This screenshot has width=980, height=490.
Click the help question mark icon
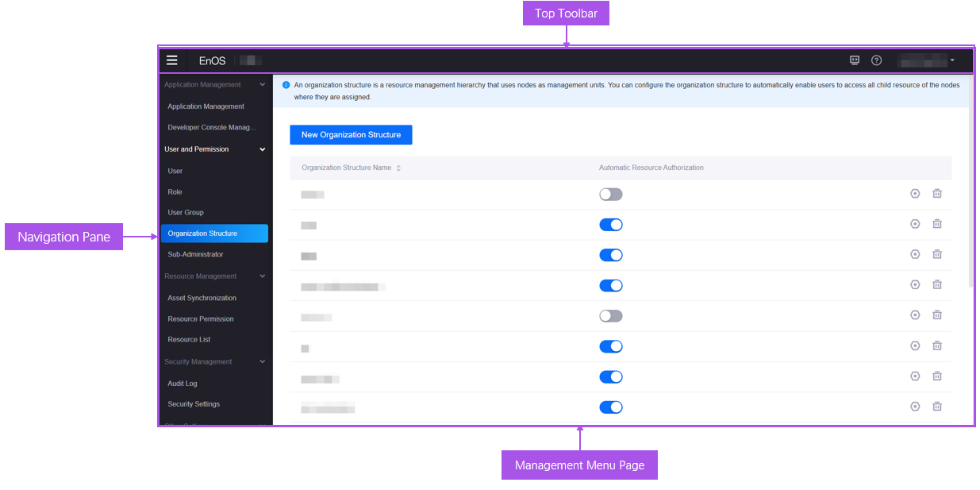coord(876,60)
